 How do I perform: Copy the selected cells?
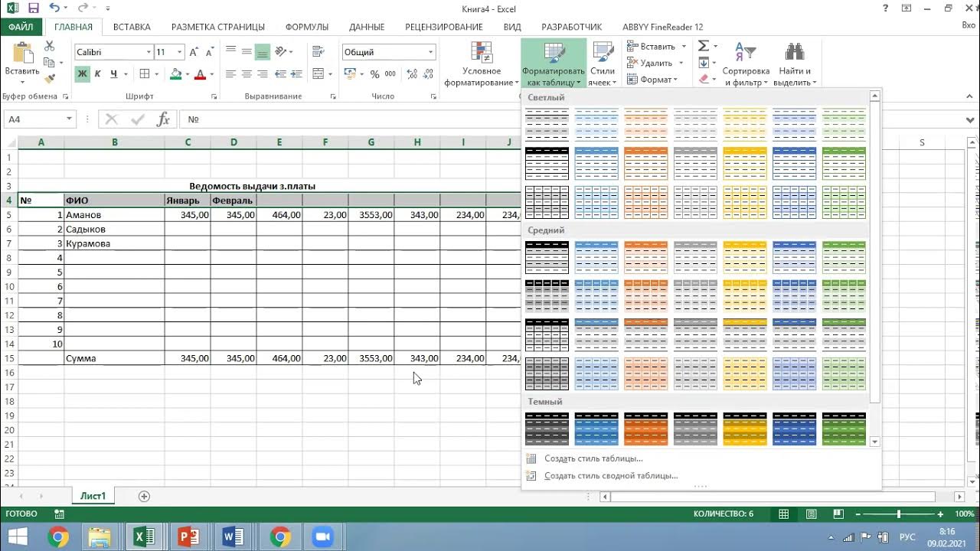[50, 63]
